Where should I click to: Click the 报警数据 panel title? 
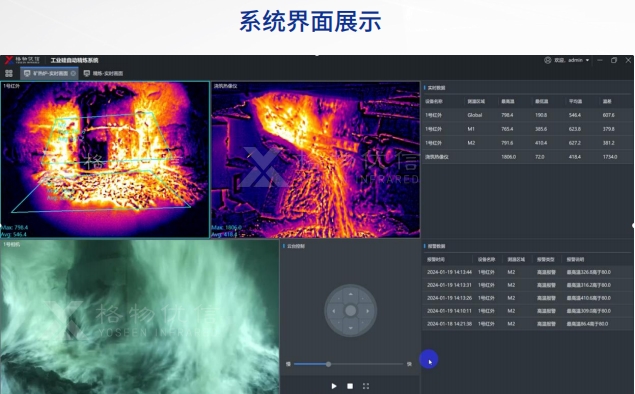tap(436, 246)
